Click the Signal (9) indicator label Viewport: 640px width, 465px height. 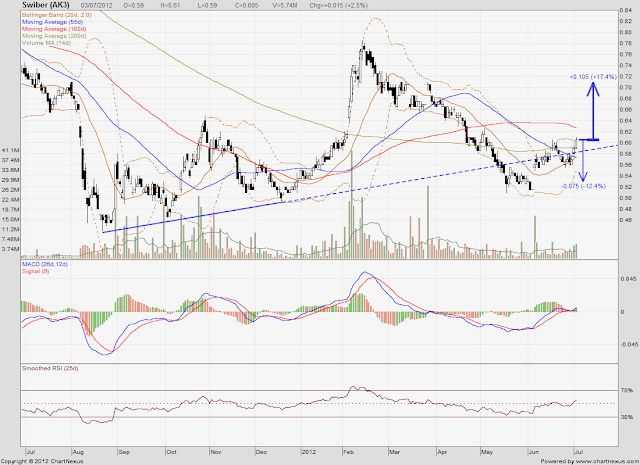coord(36,271)
